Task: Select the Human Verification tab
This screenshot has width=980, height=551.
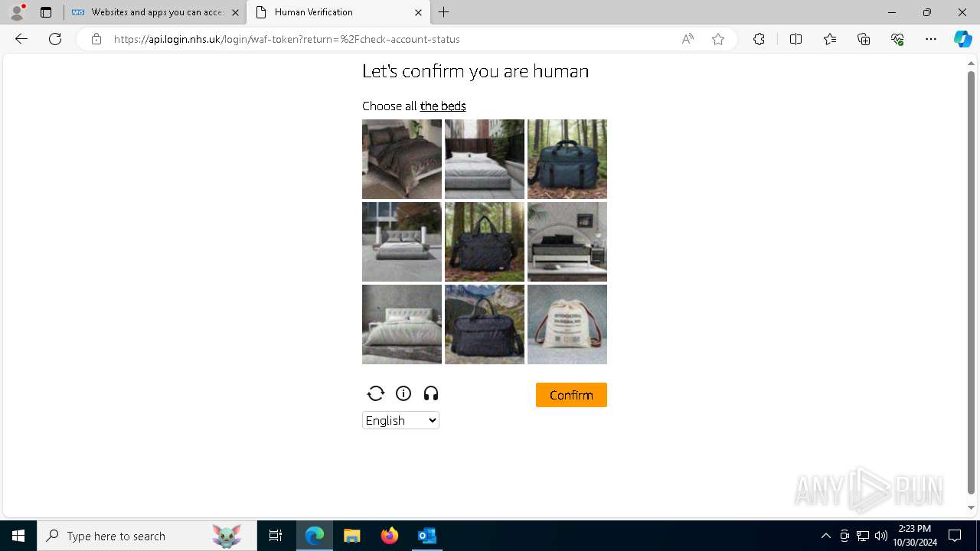Action: (x=338, y=12)
